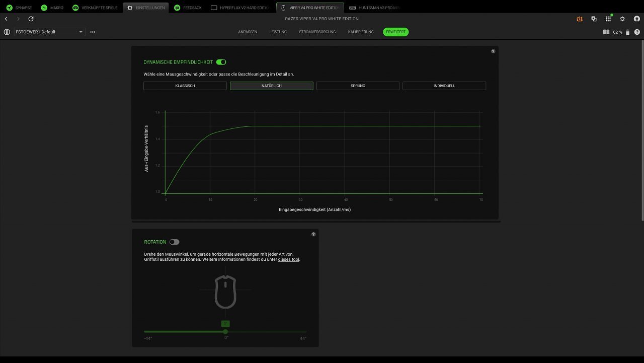Choose the Natürlich sensitivity preset
Screen dimensions: 644x363
272,86
